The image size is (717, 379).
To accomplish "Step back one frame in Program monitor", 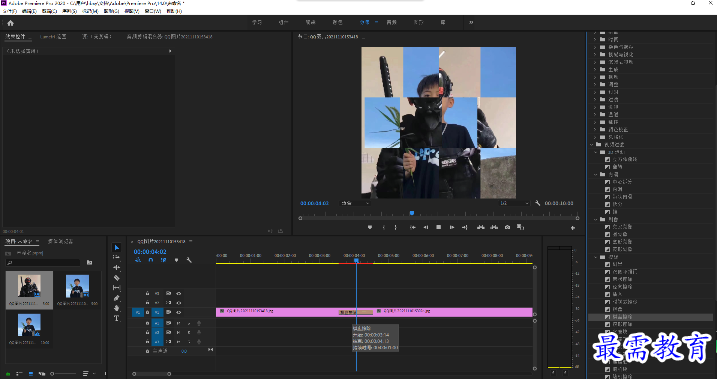I will tap(426, 227).
